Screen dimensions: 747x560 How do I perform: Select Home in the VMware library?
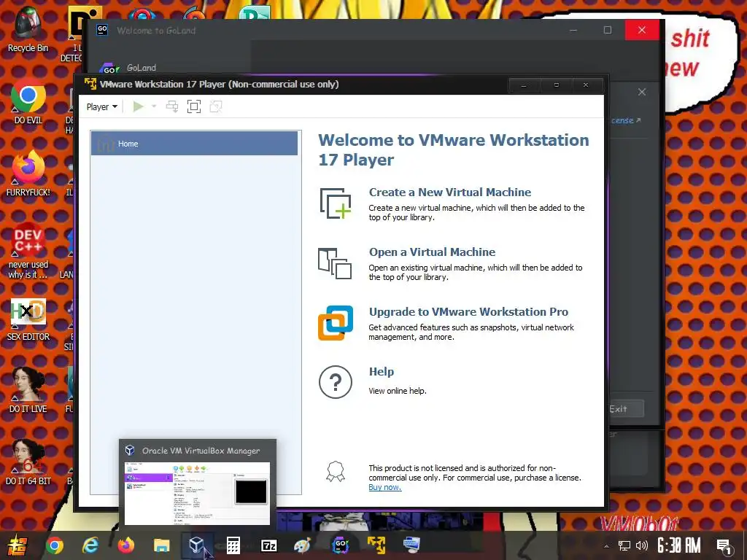point(194,144)
